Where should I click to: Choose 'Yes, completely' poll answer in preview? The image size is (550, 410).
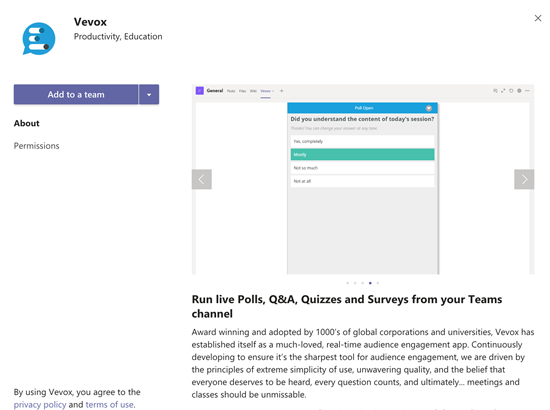[x=362, y=141]
